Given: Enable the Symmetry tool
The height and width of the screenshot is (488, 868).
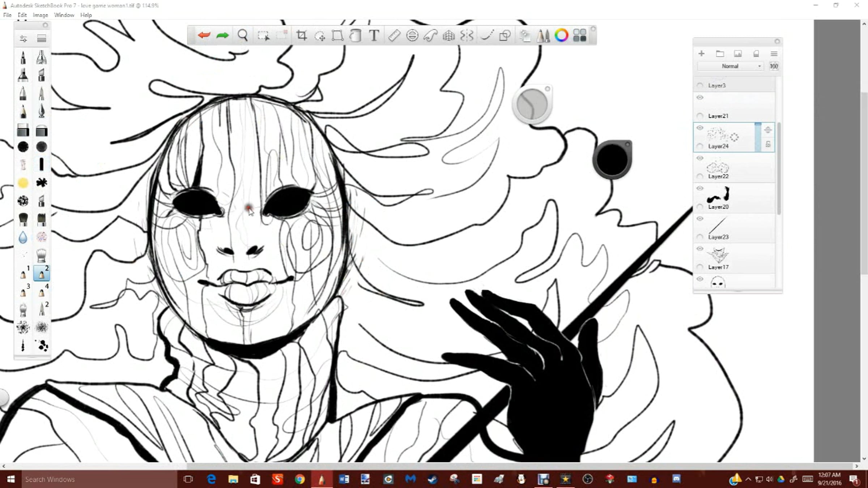Looking at the screenshot, I should (x=467, y=35).
